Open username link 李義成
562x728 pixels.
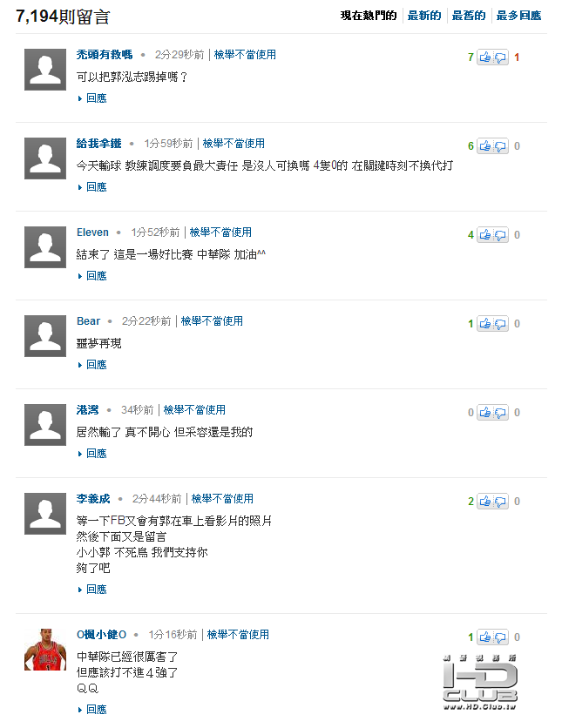[93, 499]
